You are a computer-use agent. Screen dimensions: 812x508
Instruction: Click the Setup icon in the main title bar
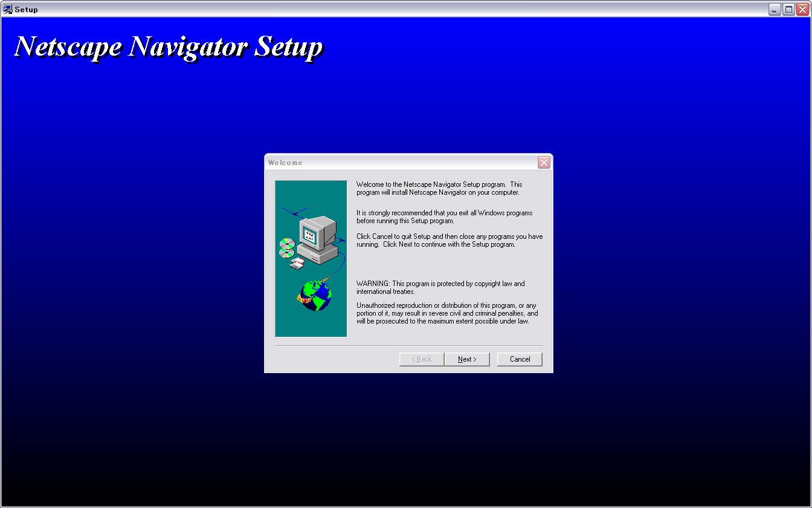(8, 9)
